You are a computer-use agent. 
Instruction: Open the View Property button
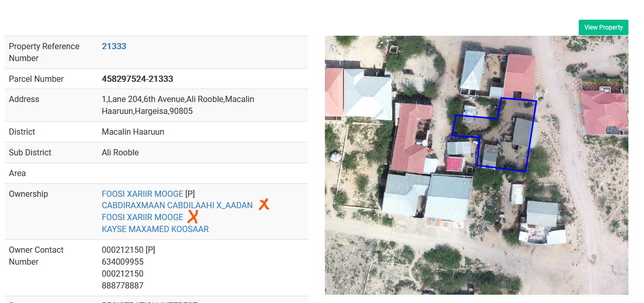pos(603,27)
